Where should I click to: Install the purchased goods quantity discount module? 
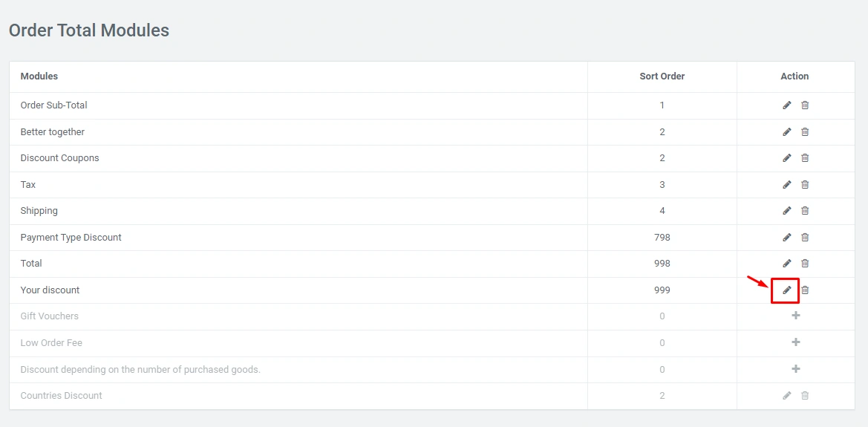point(796,370)
